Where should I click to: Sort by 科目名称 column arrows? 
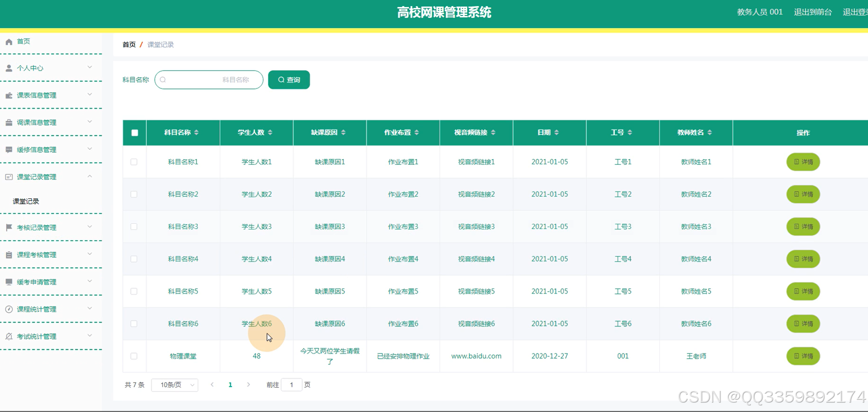click(196, 132)
